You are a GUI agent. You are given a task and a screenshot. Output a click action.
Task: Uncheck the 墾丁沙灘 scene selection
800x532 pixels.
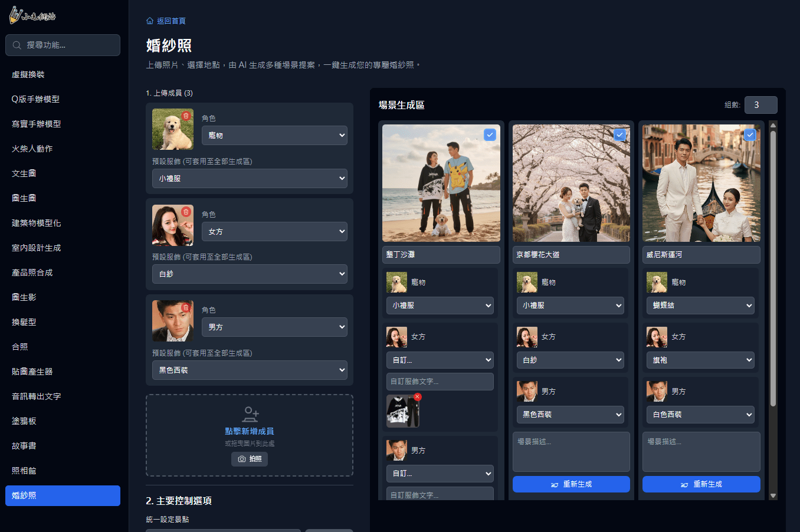click(x=490, y=134)
